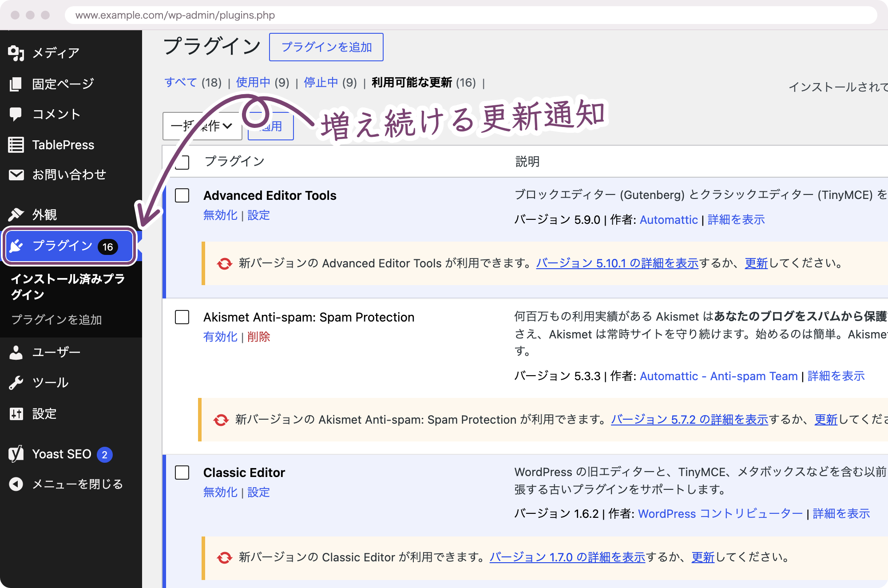Click the Plugins (プラグイン) plug icon
This screenshot has height=588, width=888.
[16, 246]
